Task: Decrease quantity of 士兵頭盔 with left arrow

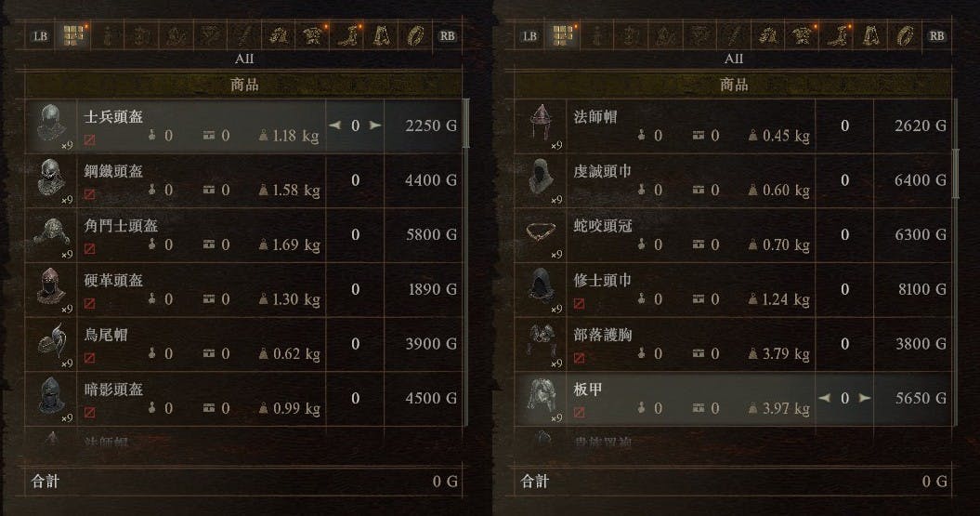Action: click(335, 126)
